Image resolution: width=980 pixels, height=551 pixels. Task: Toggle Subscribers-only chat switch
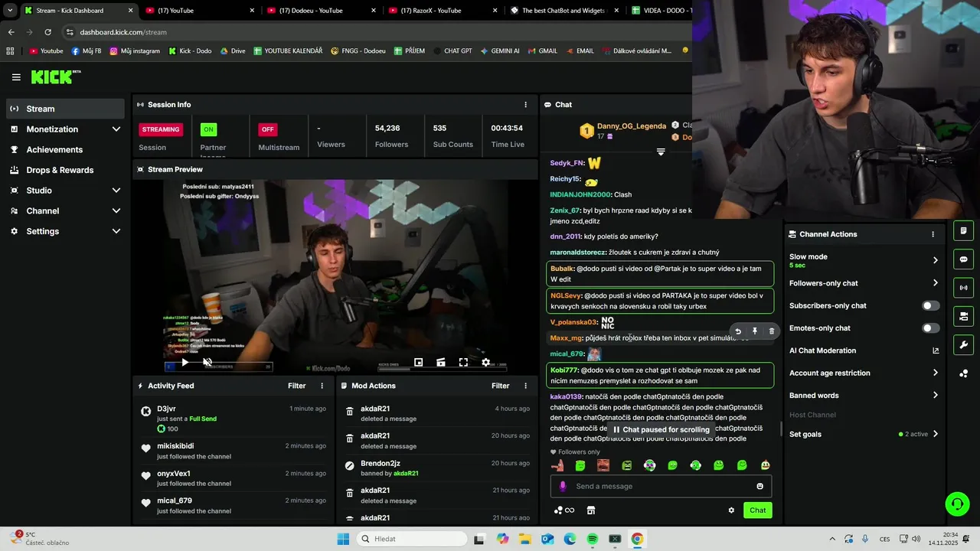pos(930,305)
